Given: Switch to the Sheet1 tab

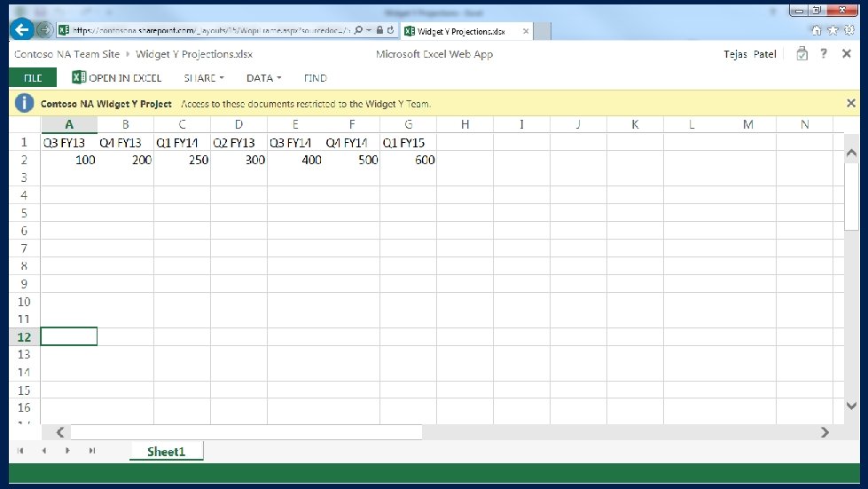Looking at the screenshot, I should (x=166, y=452).
